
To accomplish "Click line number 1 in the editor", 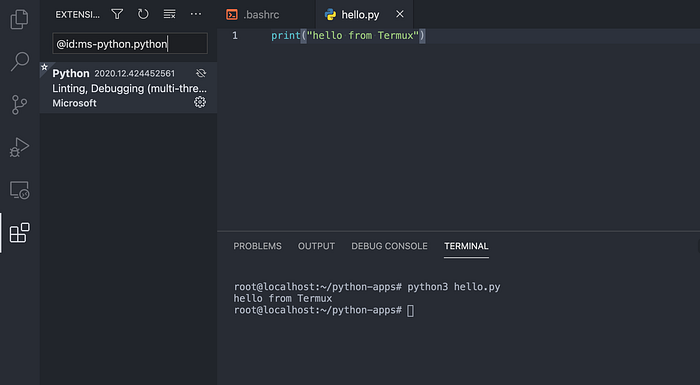I will pyautogui.click(x=235, y=36).
